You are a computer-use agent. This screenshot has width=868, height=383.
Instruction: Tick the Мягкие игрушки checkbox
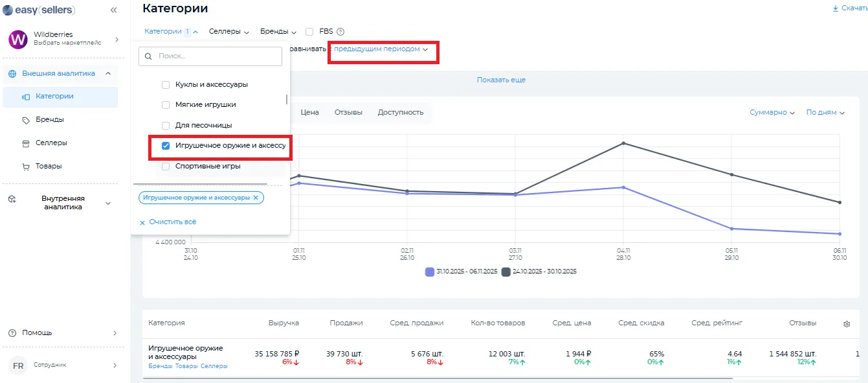pyautogui.click(x=166, y=105)
